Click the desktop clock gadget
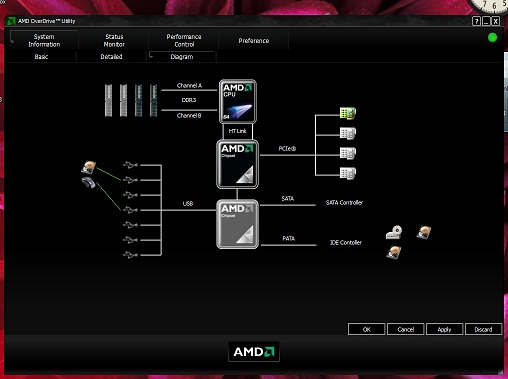This screenshot has width=508, height=379. pos(490,7)
